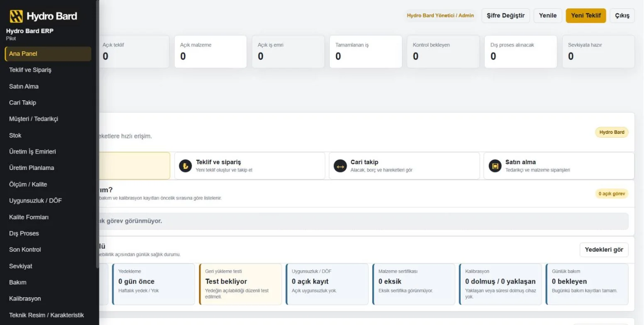The image size is (644, 325).
Task: Open the Sevkiyata hazır stat card
Action: coord(598,52)
